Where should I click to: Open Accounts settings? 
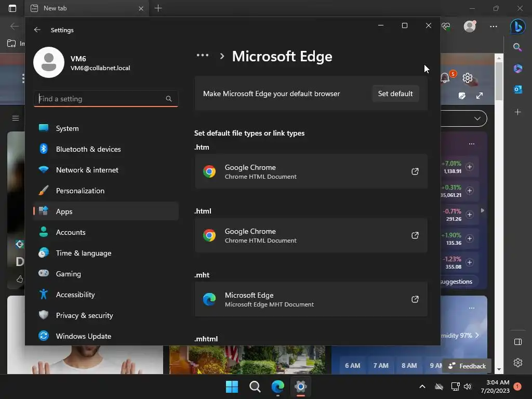pos(106,232)
